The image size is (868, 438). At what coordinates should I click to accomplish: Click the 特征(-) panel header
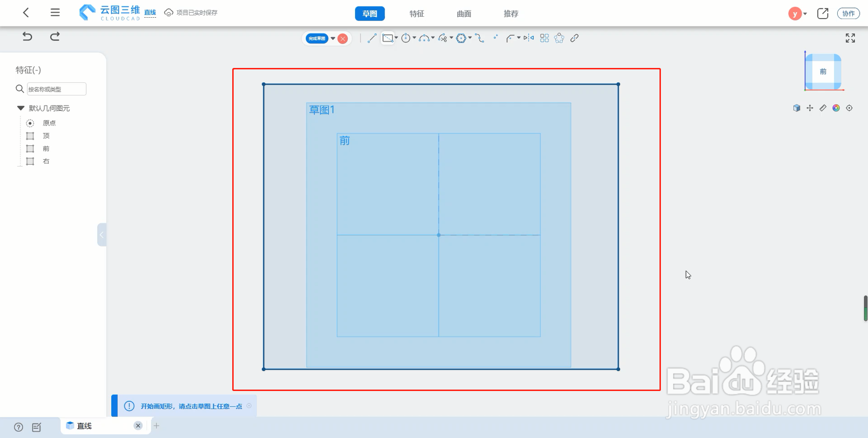pos(28,70)
